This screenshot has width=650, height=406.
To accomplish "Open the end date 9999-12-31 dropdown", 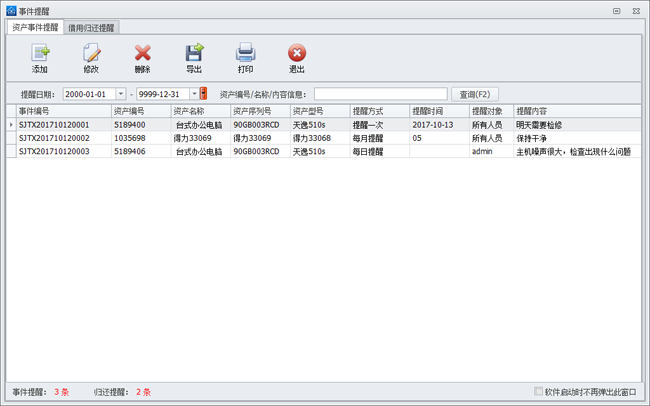I will (193, 94).
